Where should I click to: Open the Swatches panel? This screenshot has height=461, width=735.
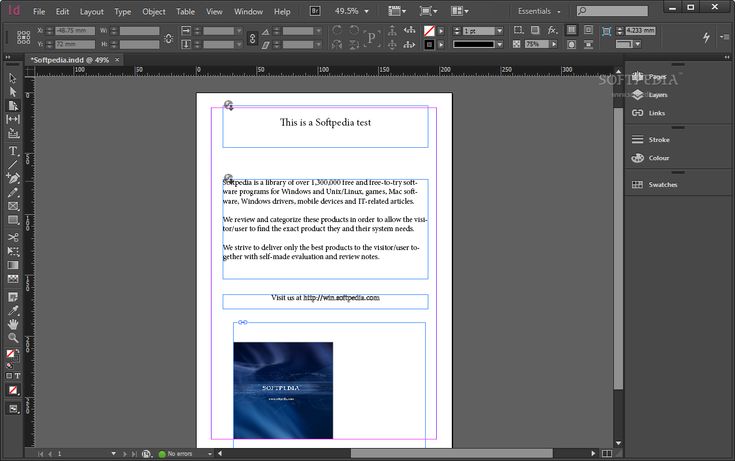coord(654,185)
